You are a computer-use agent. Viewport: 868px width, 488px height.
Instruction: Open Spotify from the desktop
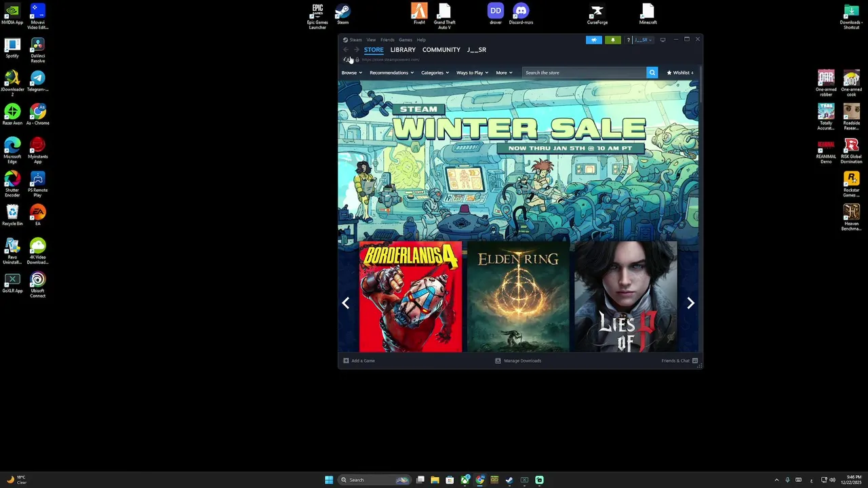[12, 47]
